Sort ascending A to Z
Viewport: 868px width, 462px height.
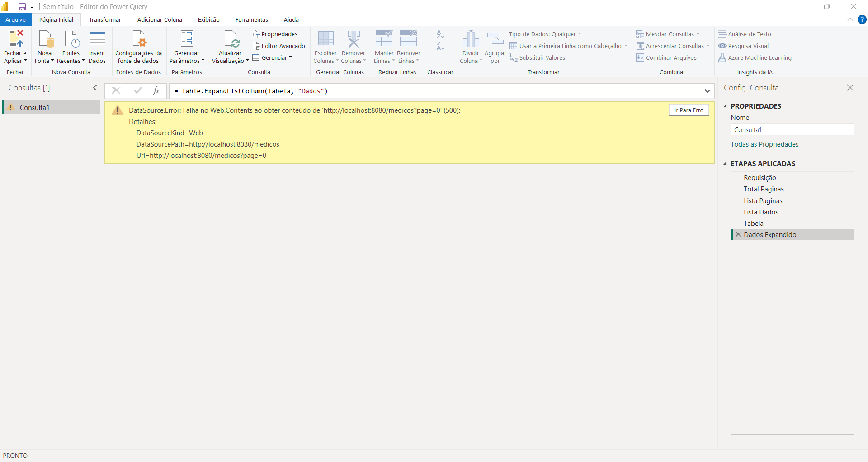441,34
